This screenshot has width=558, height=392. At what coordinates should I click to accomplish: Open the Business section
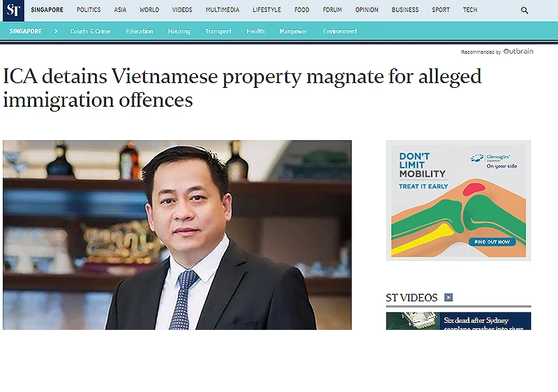405,10
